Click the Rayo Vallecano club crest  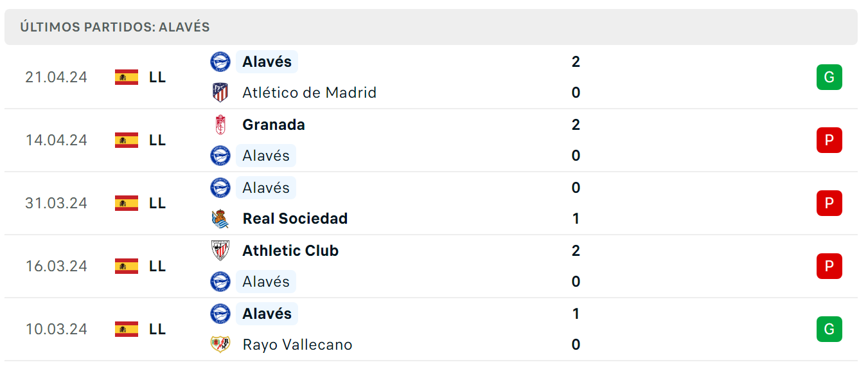pyautogui.click(x=220, y=345)
